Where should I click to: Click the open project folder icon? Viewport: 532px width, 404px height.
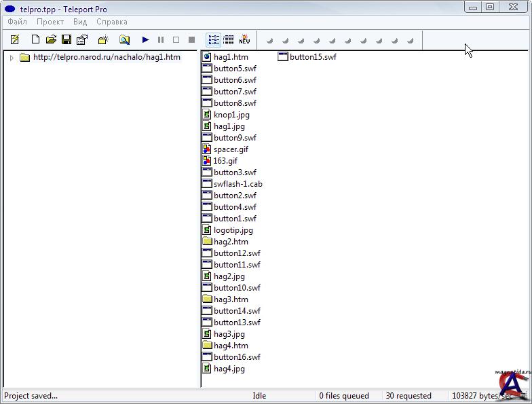click(51, 40)
